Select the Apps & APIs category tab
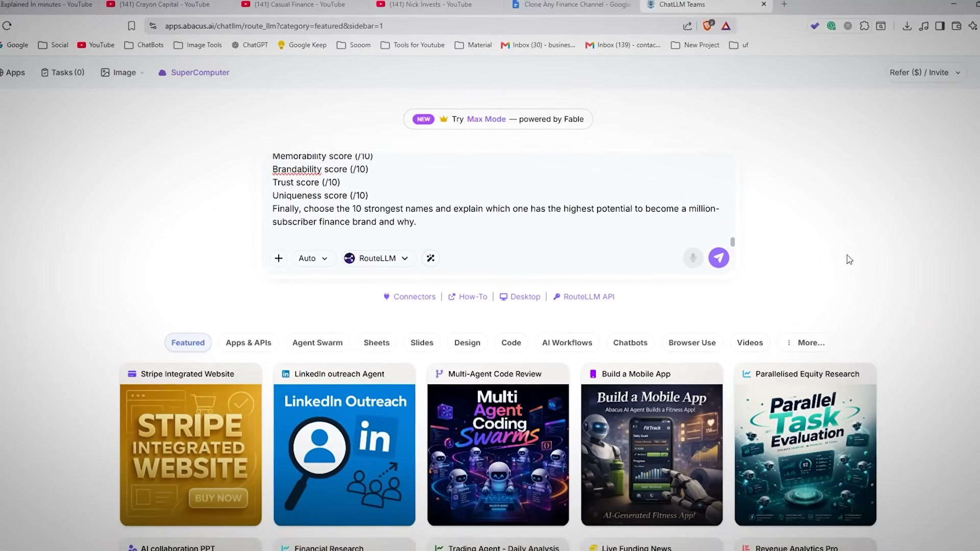 [x=249, y=343]
